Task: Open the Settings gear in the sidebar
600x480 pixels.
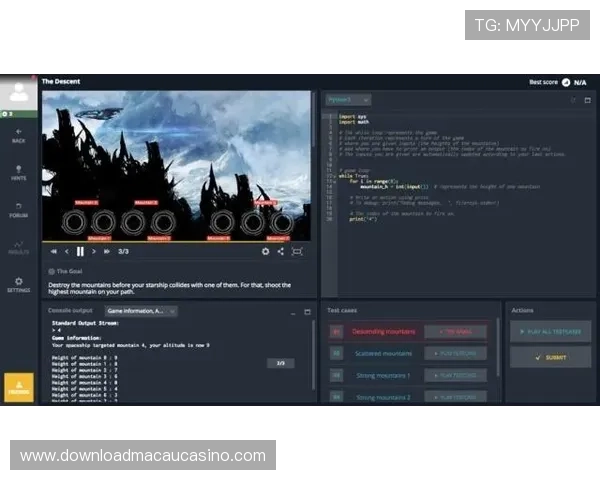Action: (x=18, y=285)
